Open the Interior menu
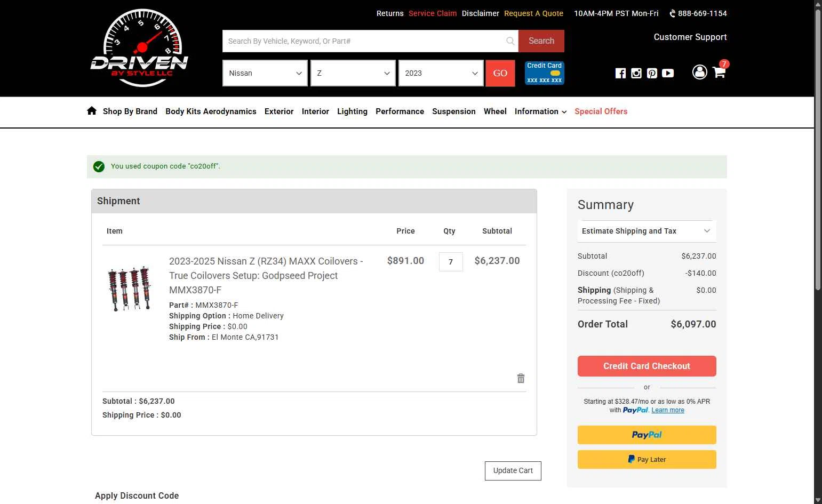The height and width of the screenshot is (504, 822). [315, 111]
